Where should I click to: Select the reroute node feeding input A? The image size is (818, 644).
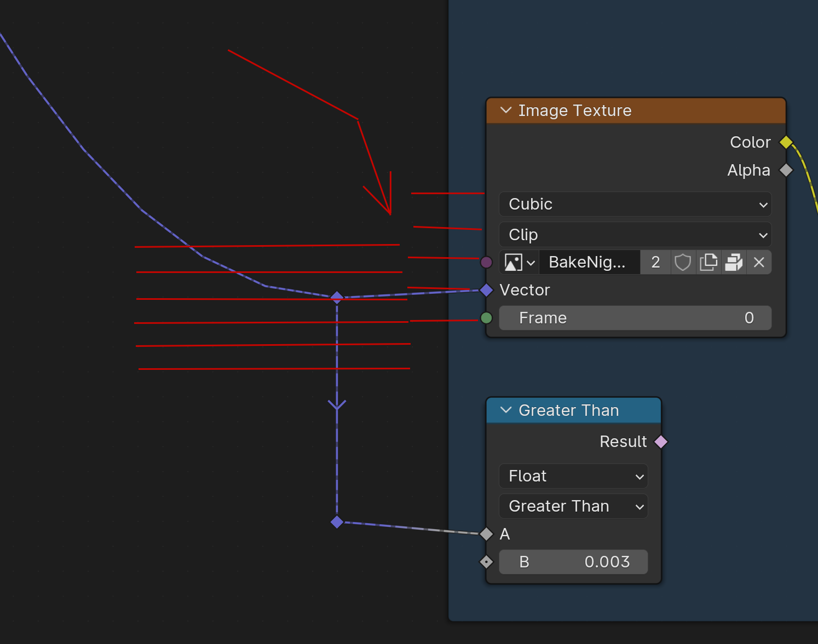click(x=337, y=522)
